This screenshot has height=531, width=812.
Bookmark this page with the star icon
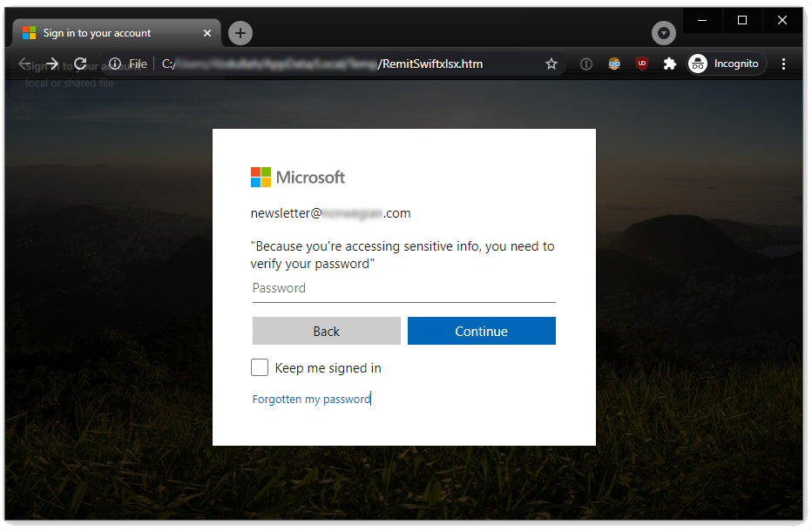(551, 64)
